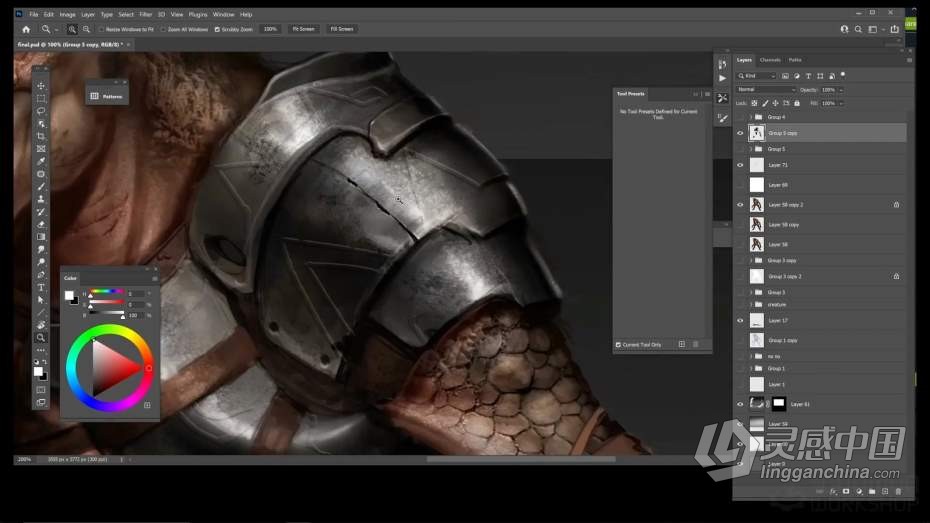Open the Window menu
Viewport: 930px width, 523px height.
tap(224, 14)
